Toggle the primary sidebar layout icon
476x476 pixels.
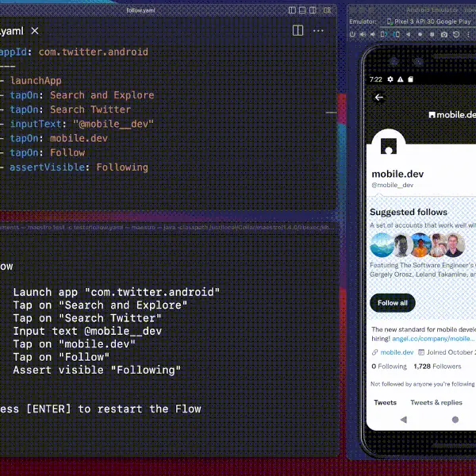pyautogui.click(x=292, y=10)
